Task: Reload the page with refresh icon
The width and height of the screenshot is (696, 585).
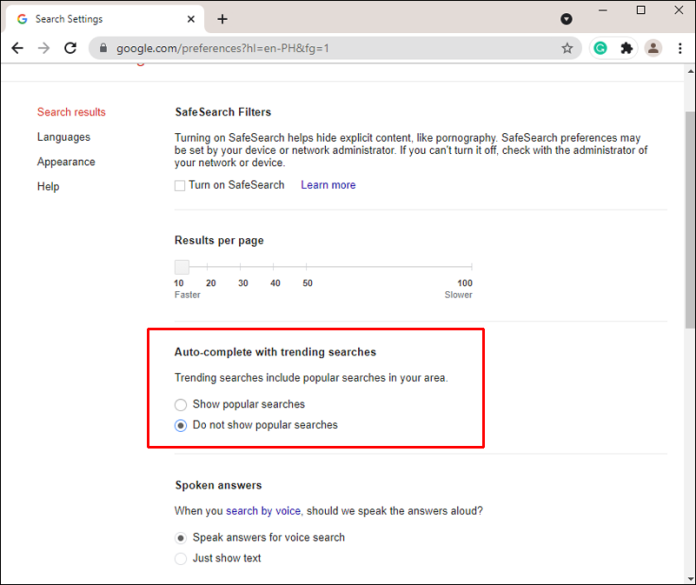Action: [x=70, y=48]
